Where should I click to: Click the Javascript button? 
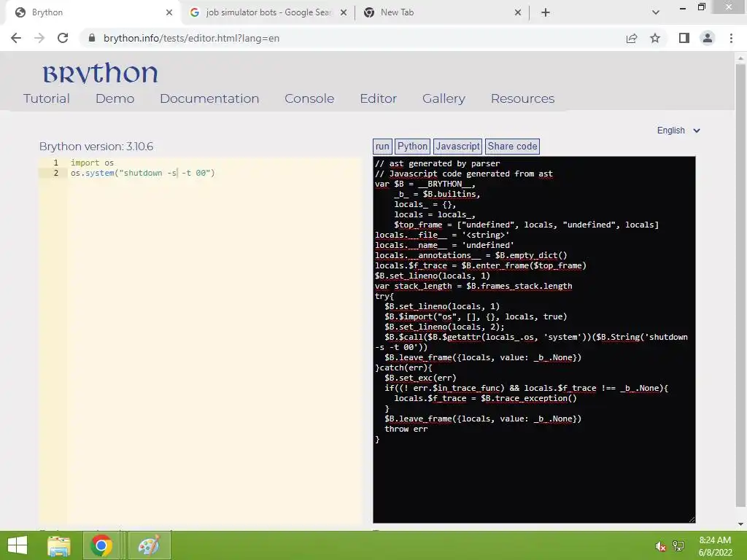457,146
